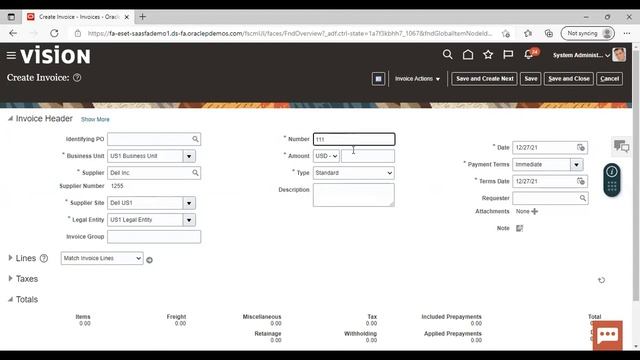Click the browser tab actions icon
Viewport: 640px width, 360px height.
pos(11,17)
